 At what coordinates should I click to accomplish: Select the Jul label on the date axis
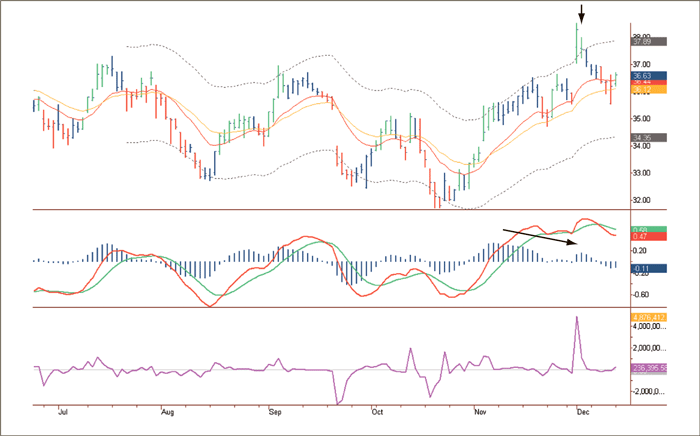63,411
